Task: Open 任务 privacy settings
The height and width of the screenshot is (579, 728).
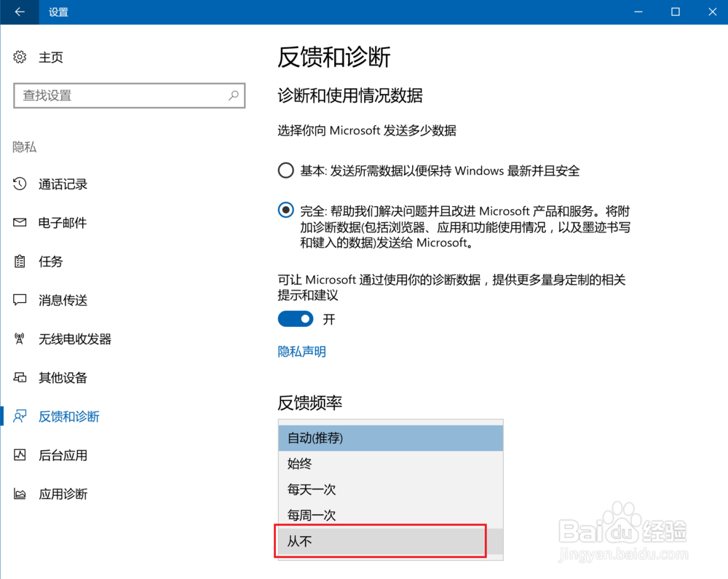Action: point(51,261)
